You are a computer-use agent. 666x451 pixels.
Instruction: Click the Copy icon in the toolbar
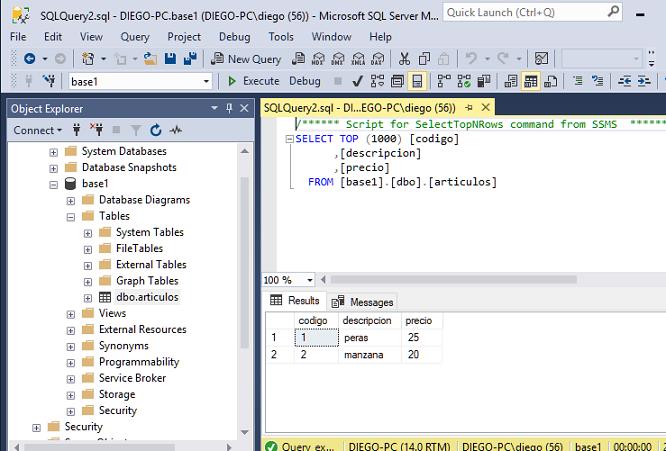[424, 59]
